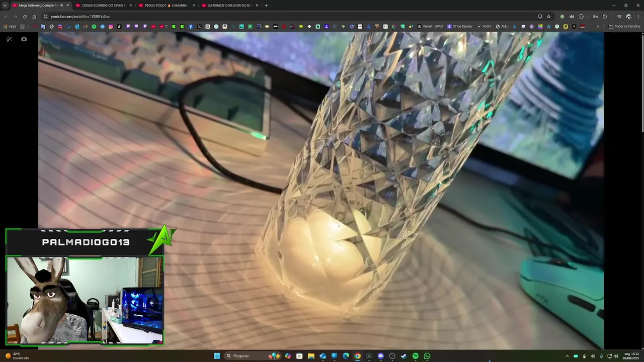Click the Pesquisar taskbar search box
644x362 pixels.
click(x=253, y=356)
